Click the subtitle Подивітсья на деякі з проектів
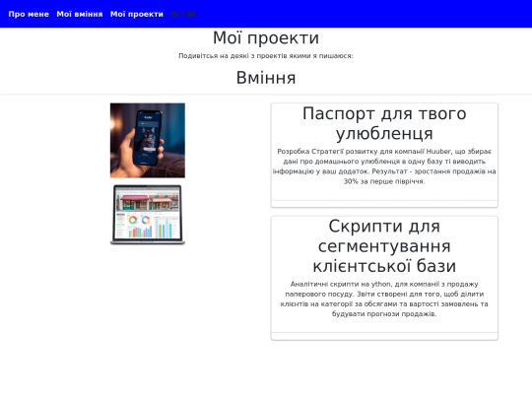The image size is (532, 399). [266, 56]
